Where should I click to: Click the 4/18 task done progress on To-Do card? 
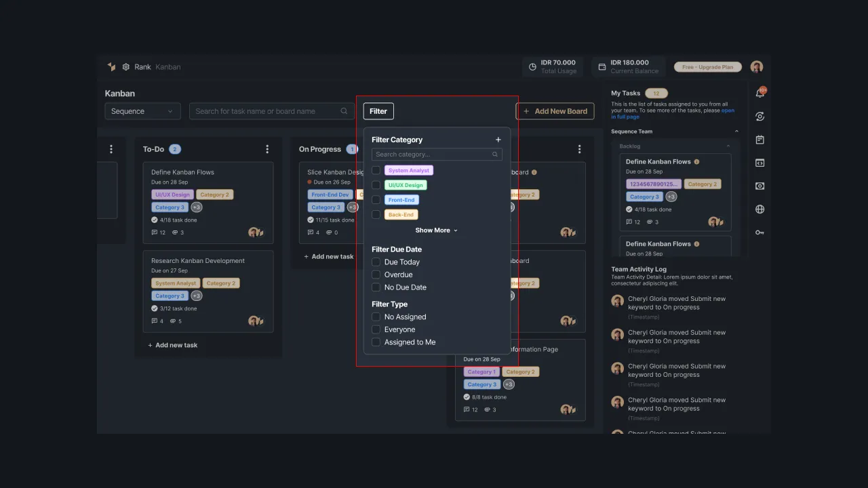point(174,220)
